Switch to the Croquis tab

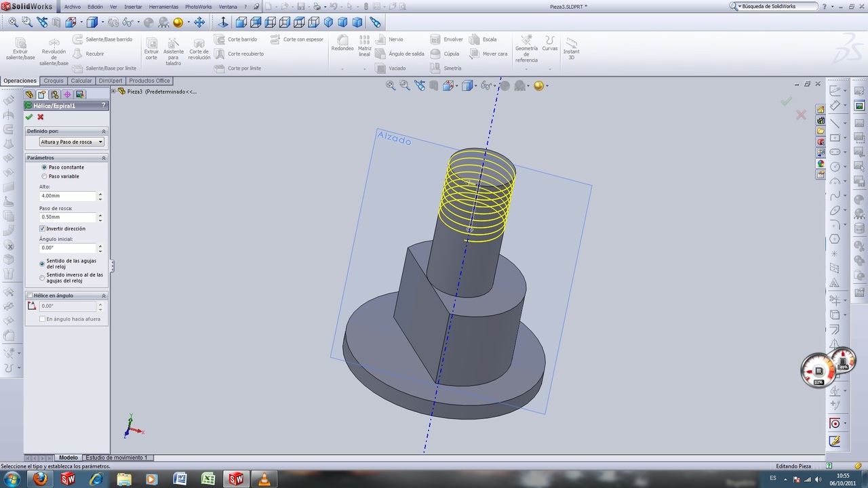(54, 81)
